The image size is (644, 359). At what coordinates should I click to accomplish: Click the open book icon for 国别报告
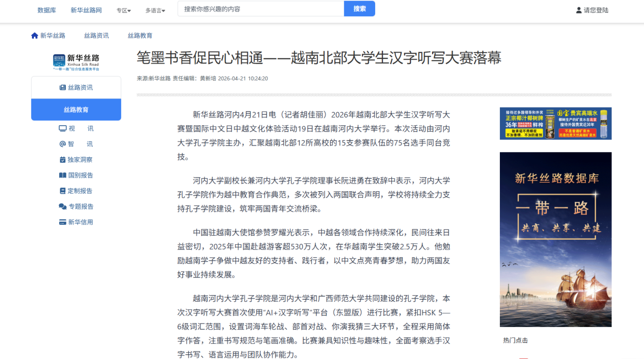[63, 175]
